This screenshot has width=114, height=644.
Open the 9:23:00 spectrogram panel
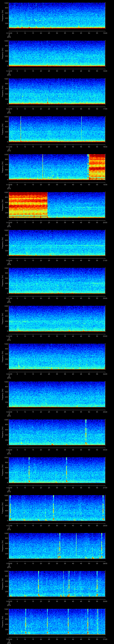(x=57, y=356)
